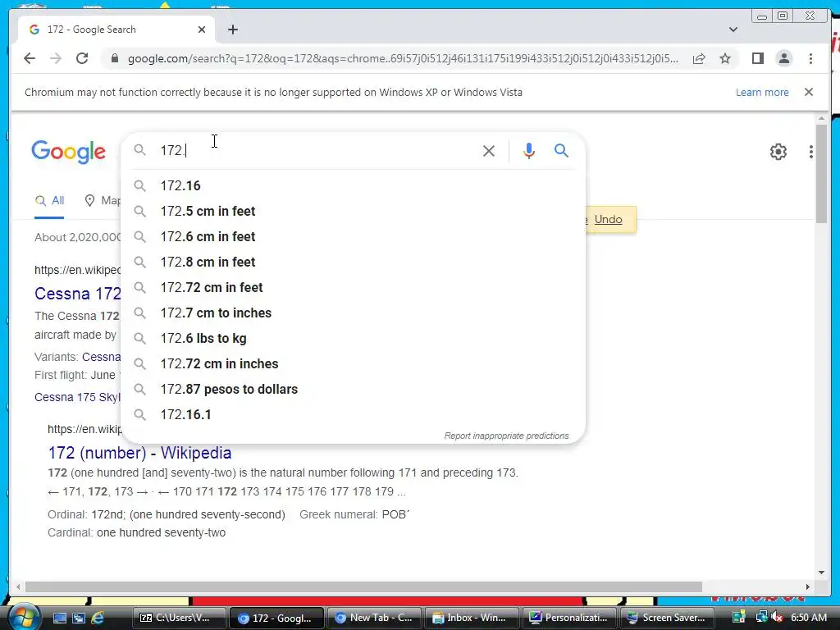Choose suggestion 172.16.1
The height and width of the screenshot is (630, 840).
click(354, 414)
